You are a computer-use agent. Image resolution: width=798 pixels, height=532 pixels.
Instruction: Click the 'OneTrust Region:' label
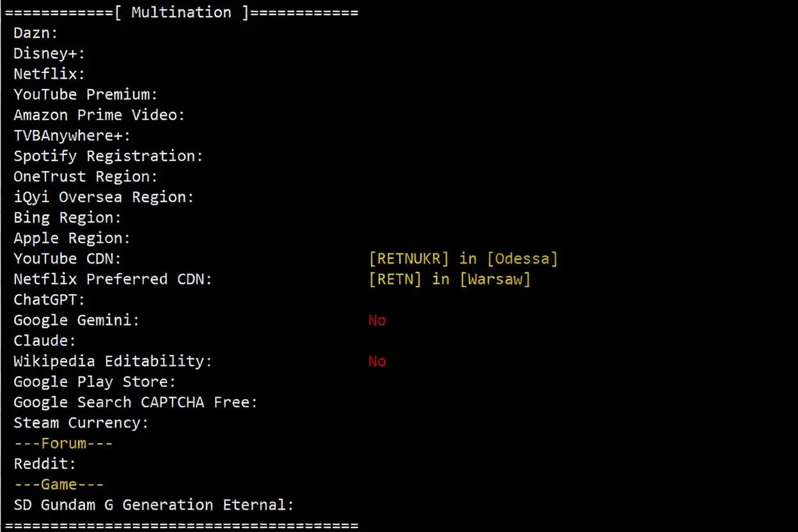pos(86,176)
